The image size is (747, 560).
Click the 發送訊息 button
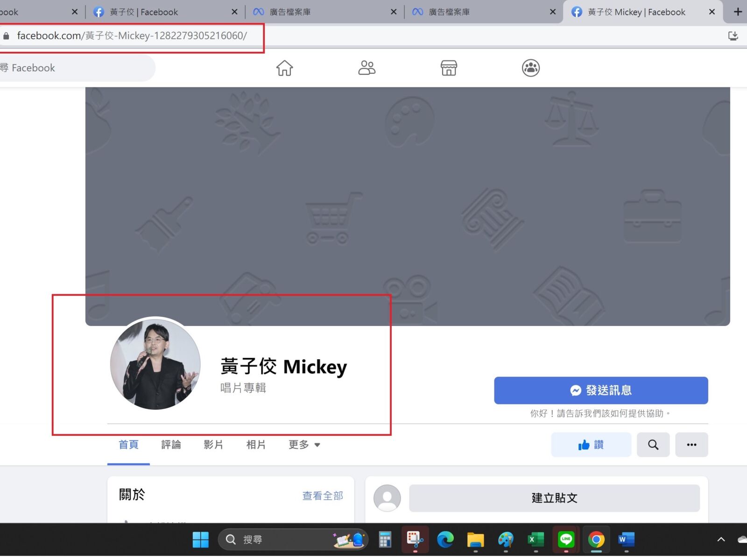click(601, 390)
